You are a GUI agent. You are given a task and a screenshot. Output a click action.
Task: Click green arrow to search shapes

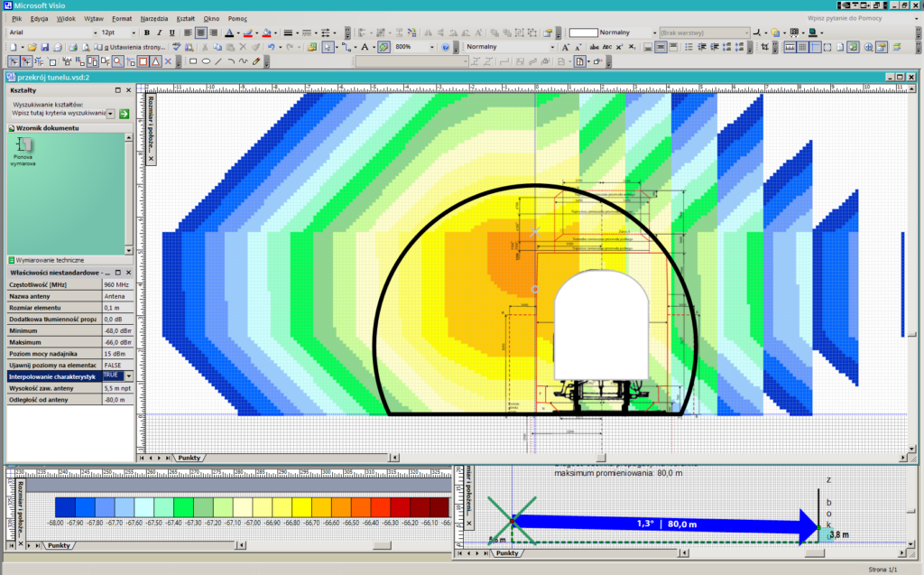[x=125, y=114]
